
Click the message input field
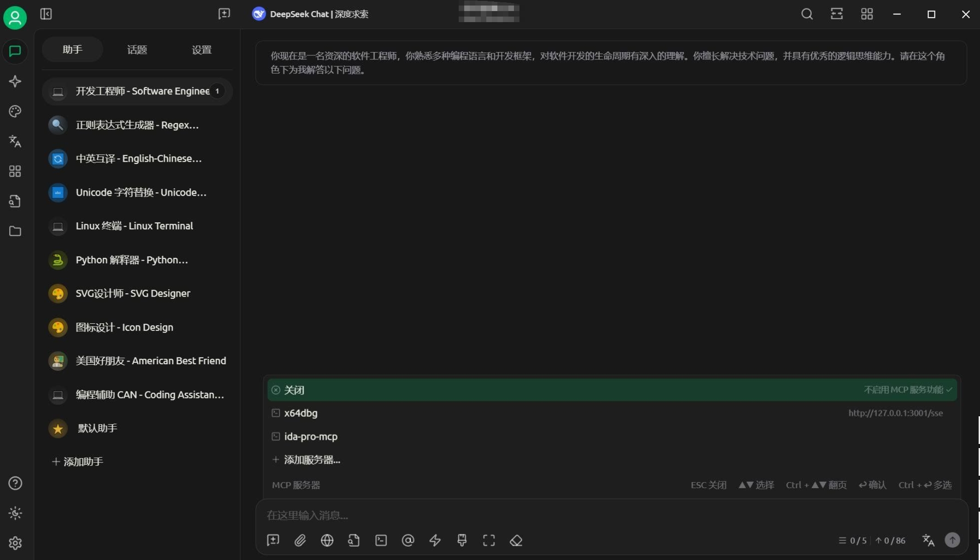tap(553, 515)
